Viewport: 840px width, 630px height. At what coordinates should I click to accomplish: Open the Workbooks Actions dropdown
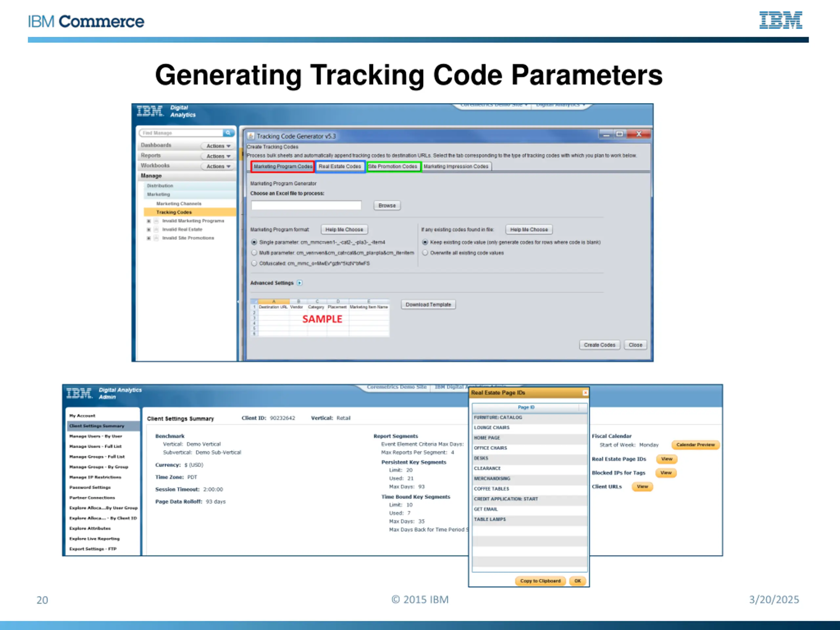point(218,166)
